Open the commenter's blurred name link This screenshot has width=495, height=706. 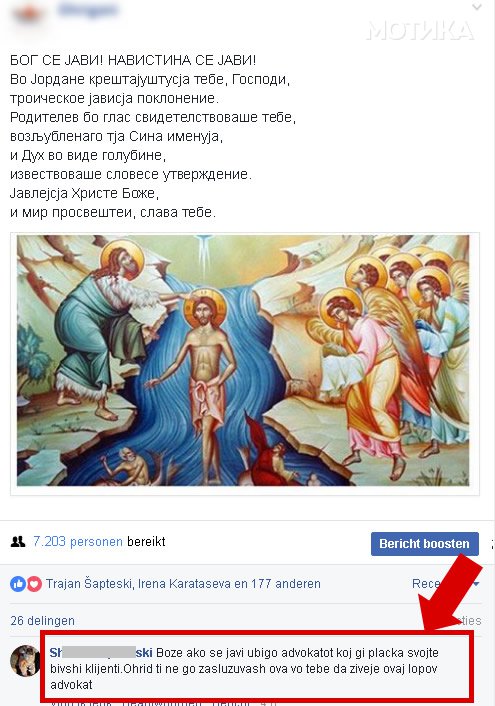click(x=101, y=652)
